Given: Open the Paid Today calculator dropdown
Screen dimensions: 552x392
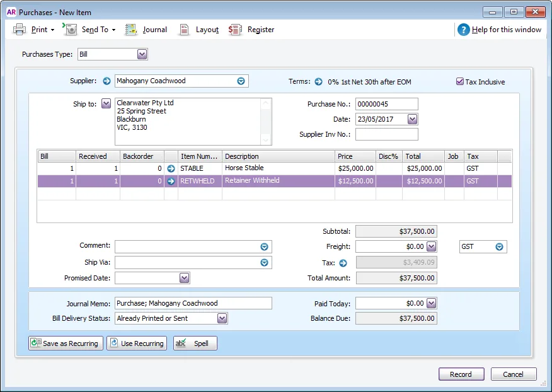Looking at the screenshot, I should [x=431, y=303].
